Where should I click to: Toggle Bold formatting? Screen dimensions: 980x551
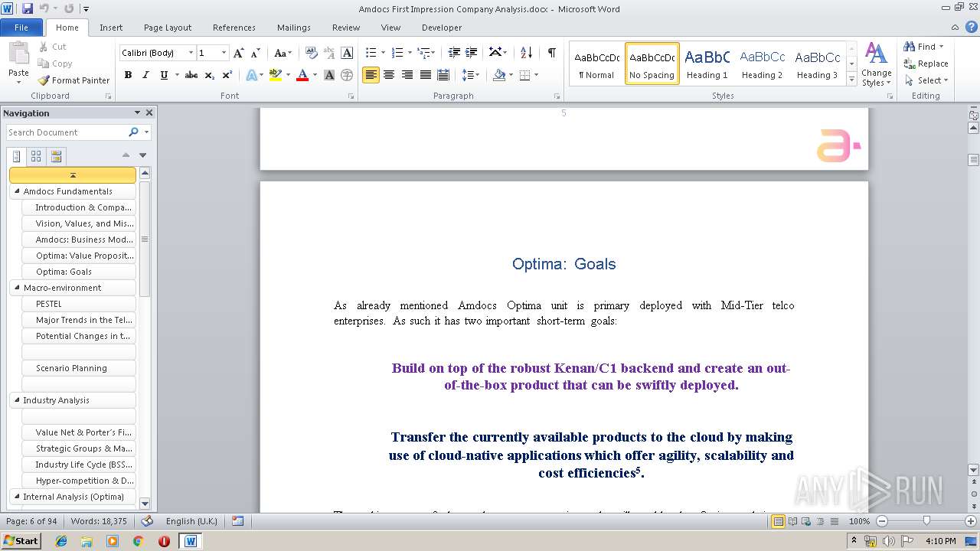pos(128,75)
